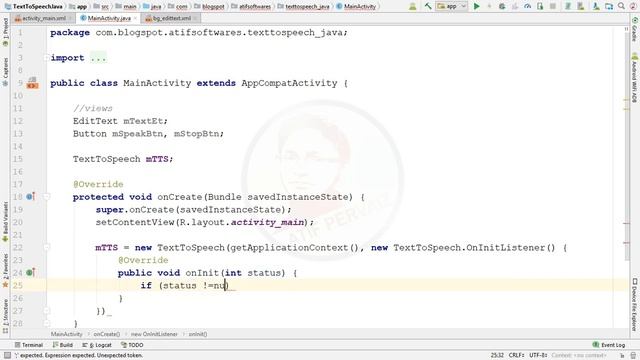This screenshot has width=640, height=360.
Task: Click the blogspot package breadcrumb
Action: pyautogui.click(x=209, y=7)
